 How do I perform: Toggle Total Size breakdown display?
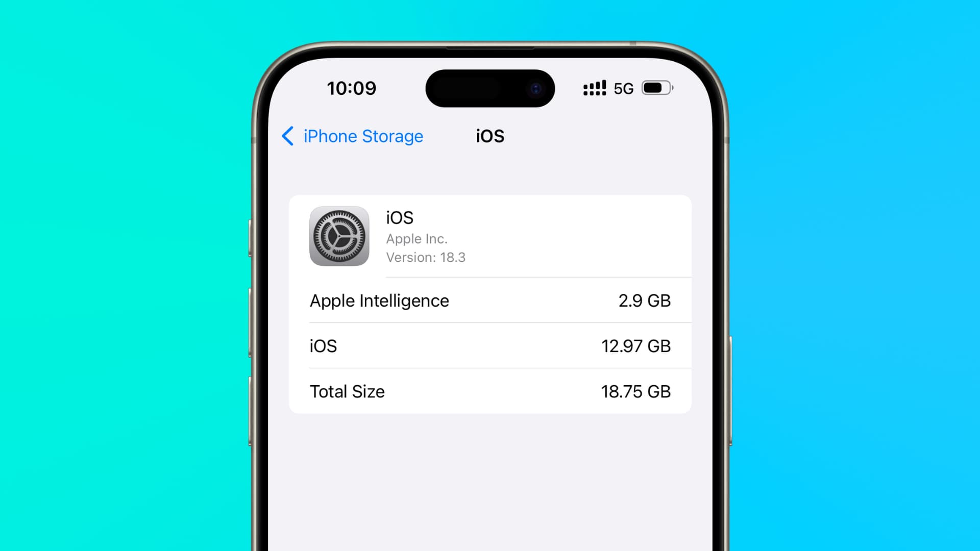tap(490, 391)
